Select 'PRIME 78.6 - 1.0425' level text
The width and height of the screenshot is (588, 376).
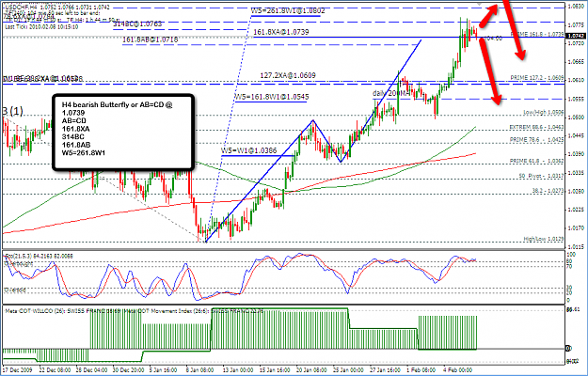pyautogui.click(x=537, y=139)
